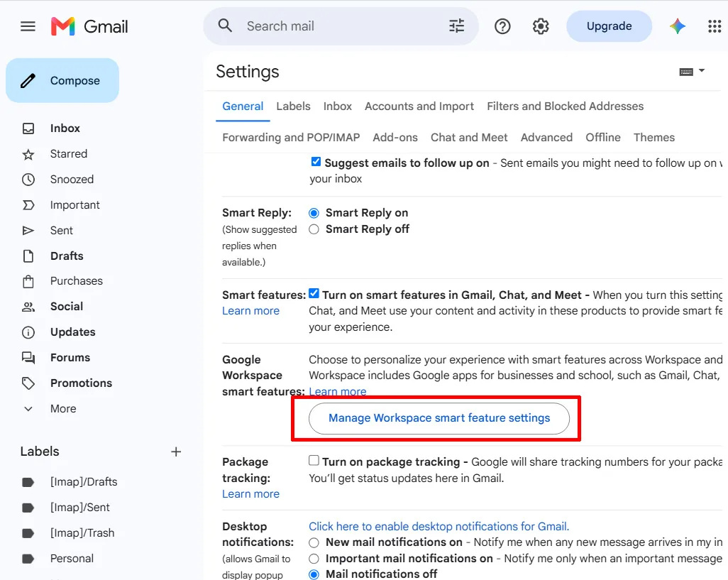Open the Google apps grid
The height and width of the screenshot is (580, 728).
pos(715,26)
